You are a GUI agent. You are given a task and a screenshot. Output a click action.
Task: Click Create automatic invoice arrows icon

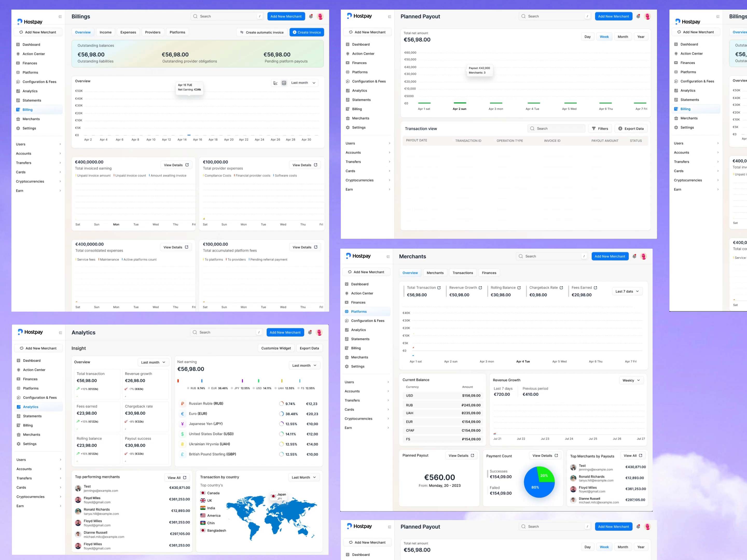[242, 32]
